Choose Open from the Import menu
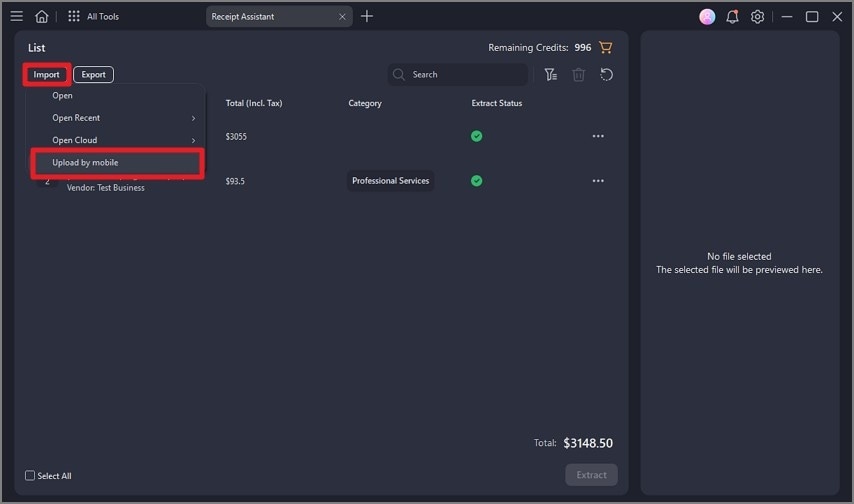Viewport: 854px width, 504px height. [x=62, y=95]
